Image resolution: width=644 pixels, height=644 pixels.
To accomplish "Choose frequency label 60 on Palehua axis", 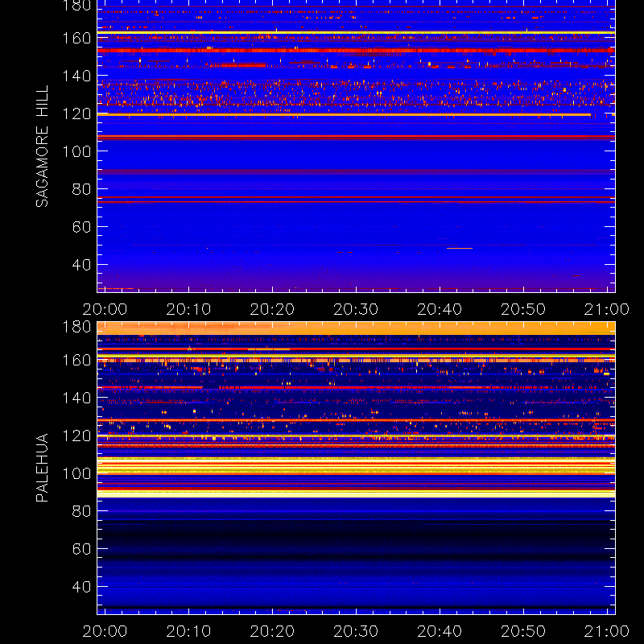I will [82, 549].
